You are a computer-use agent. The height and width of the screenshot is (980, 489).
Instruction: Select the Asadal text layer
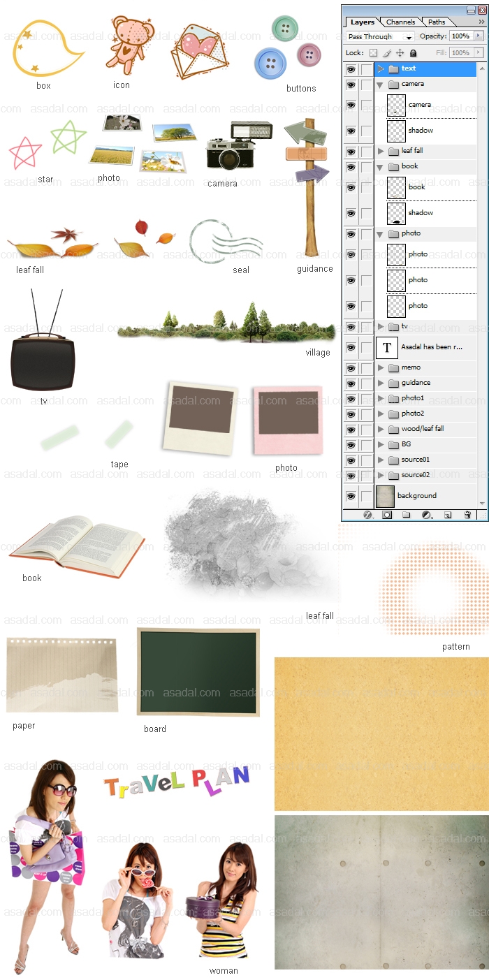point(431,347)
